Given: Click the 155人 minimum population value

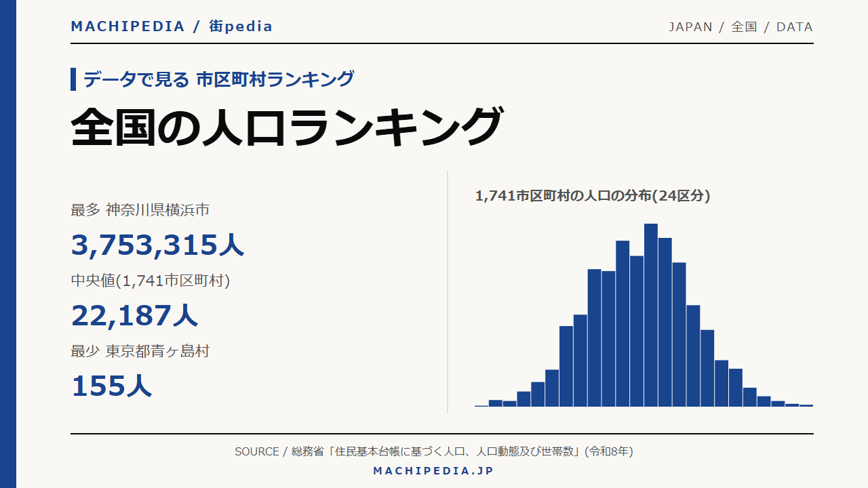Looking at the screenshot, I should point(111,386).
